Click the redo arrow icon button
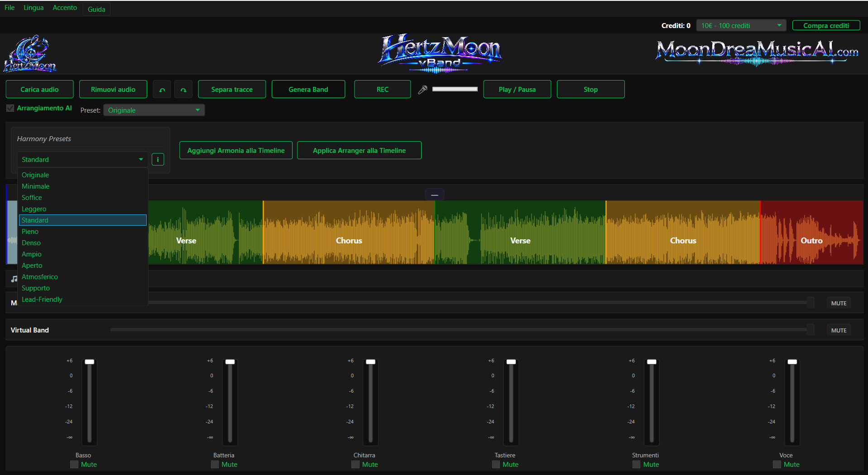Screen dimensions: 868x475 click(x=183, y=90)
